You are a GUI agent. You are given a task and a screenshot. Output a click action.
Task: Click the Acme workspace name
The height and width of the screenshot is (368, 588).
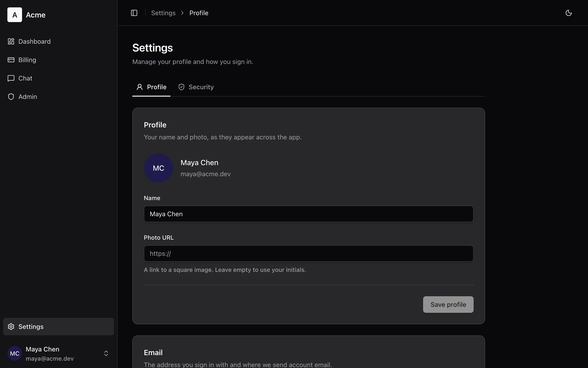(36, 15)
